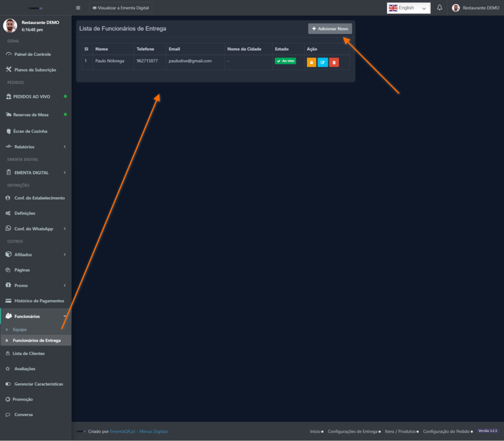
Task: Click Visualizar a Ementa Digital button
Action: 121,8
